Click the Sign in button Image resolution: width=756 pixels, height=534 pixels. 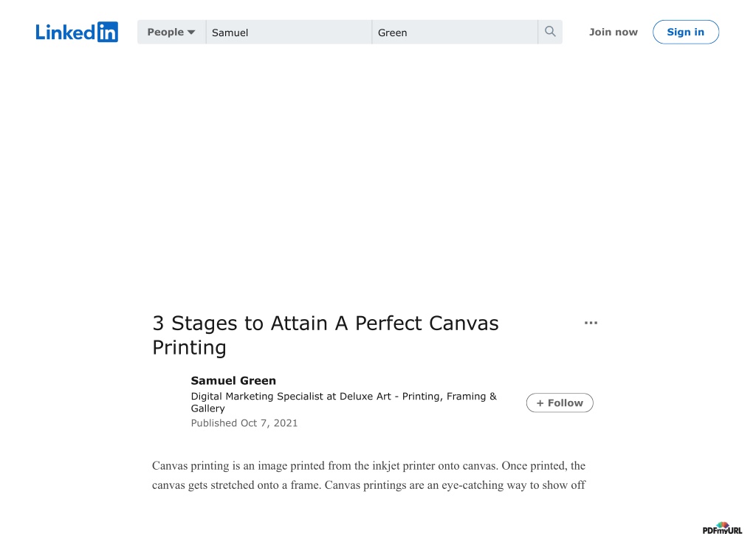[x=686, y=32]
